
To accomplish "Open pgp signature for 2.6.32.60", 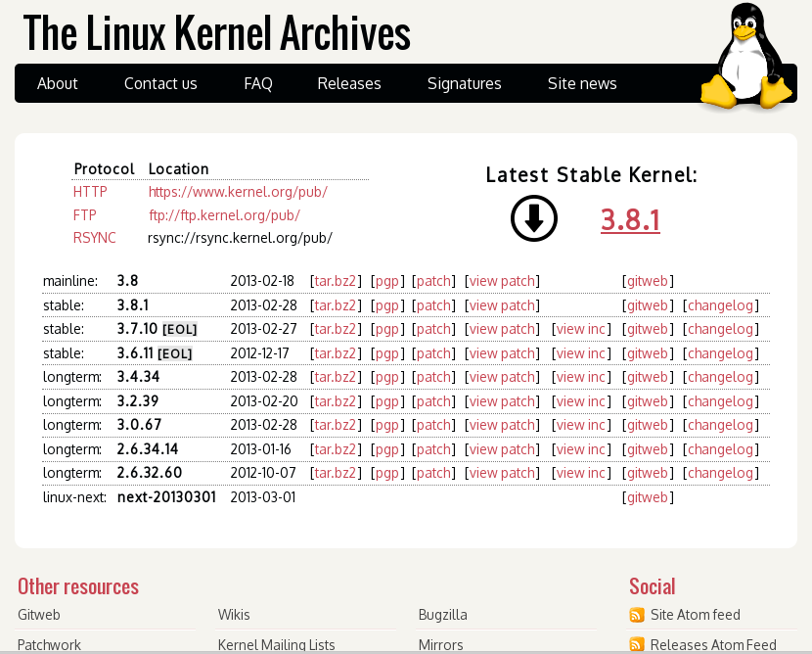I will pos(386,474).
